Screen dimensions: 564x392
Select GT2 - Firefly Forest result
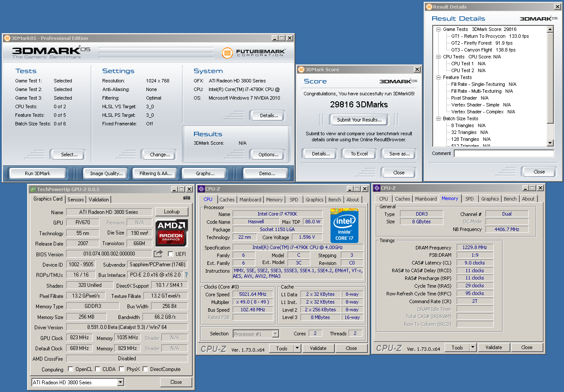click(482, 43)
